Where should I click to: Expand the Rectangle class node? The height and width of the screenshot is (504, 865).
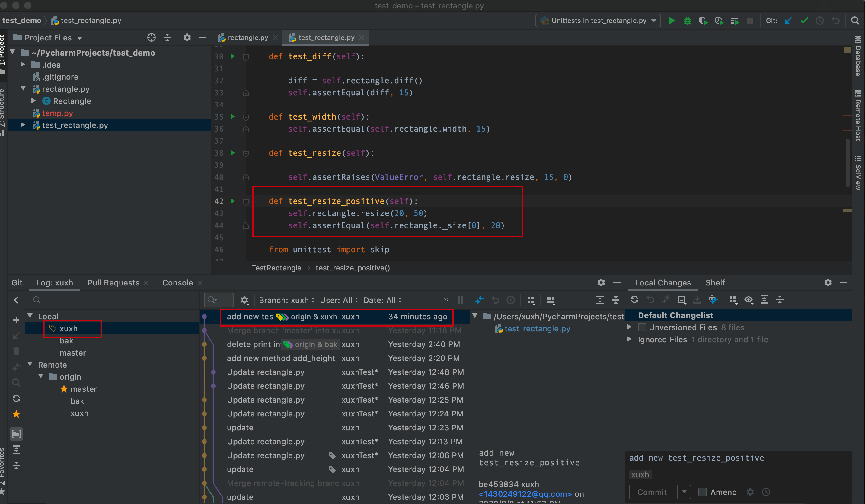[x=34, y=100]
